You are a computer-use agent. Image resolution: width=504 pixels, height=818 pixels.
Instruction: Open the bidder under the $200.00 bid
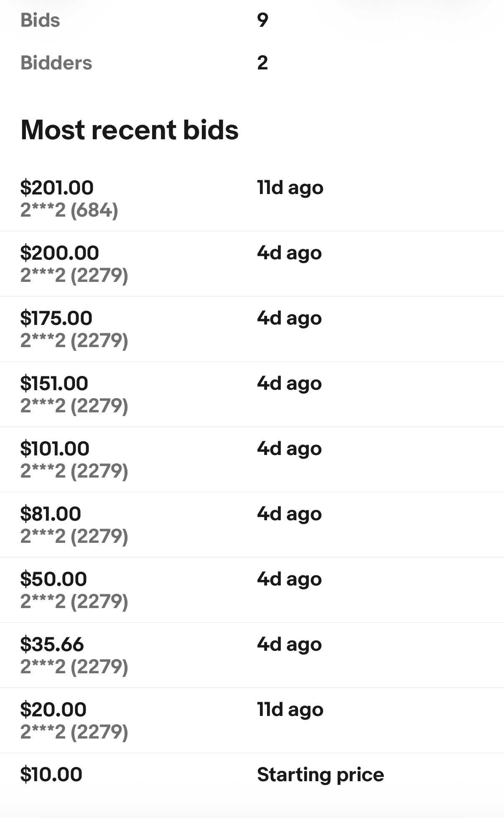click(x=74, y=275)
